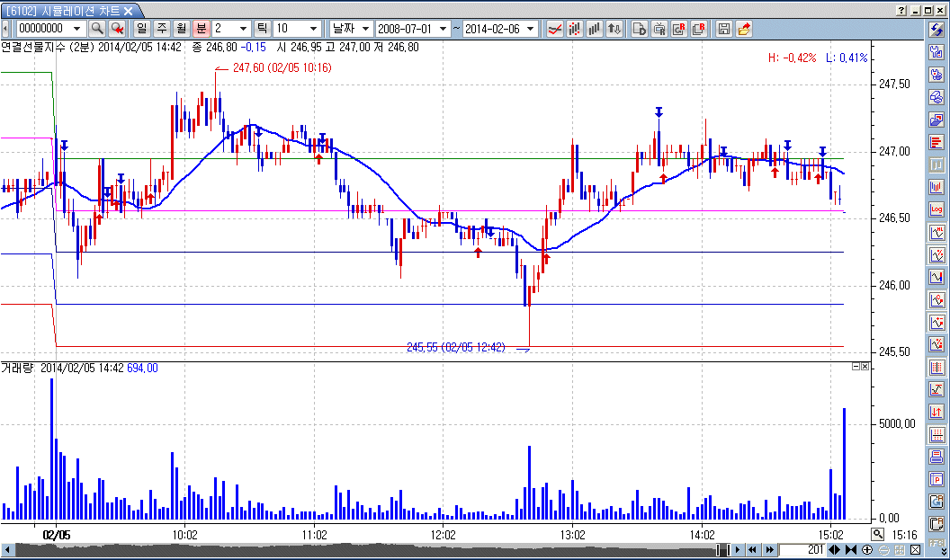
Task: Open the 날짜 date-type dropdown
Action: (365, 29)
